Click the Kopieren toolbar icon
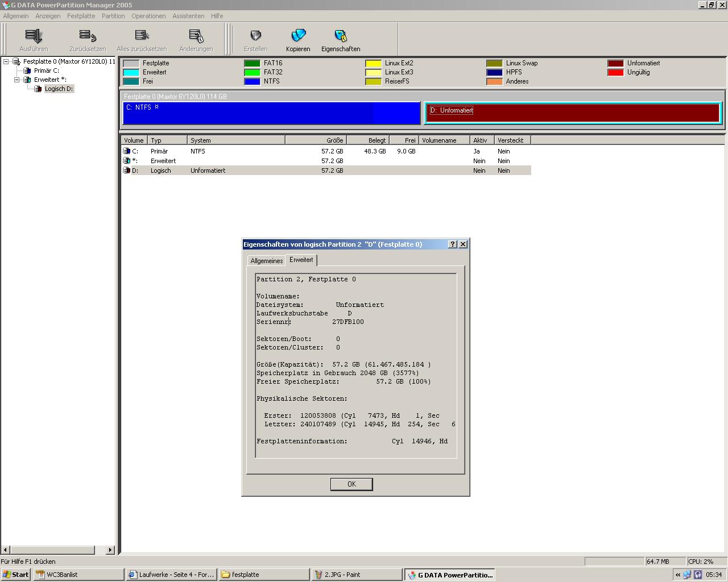This screenshot has width=728, height=582. click(x=298, y=36)
